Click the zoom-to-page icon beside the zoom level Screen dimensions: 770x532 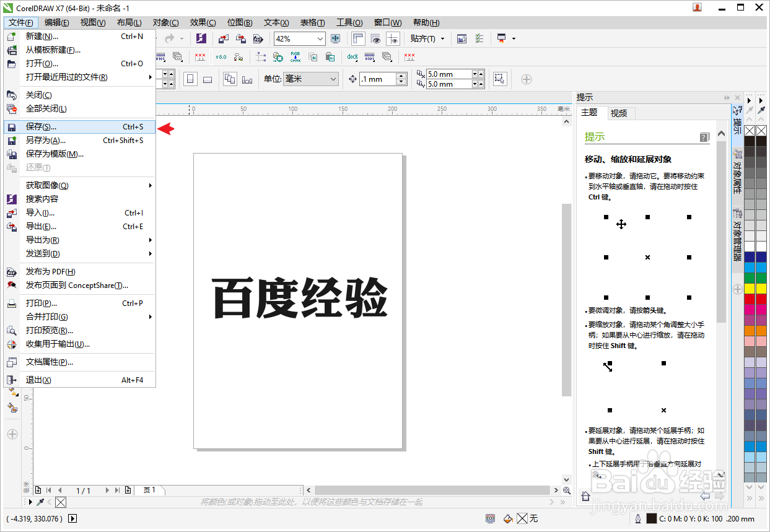coord(335,38)
